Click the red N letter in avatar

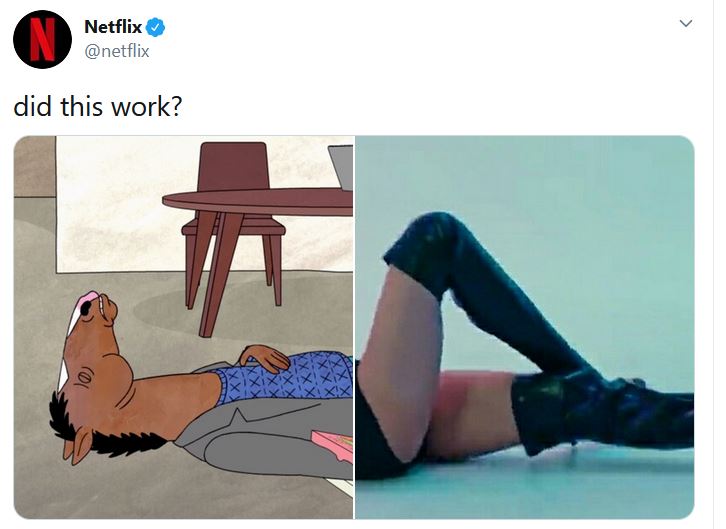click(x=42, y=39)
